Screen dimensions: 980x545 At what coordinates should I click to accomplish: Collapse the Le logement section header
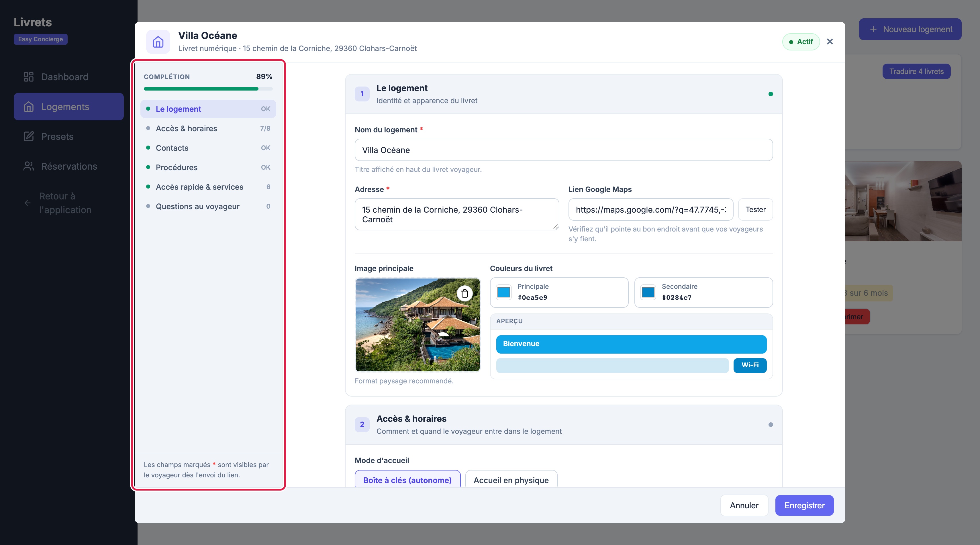coord(563,94)
